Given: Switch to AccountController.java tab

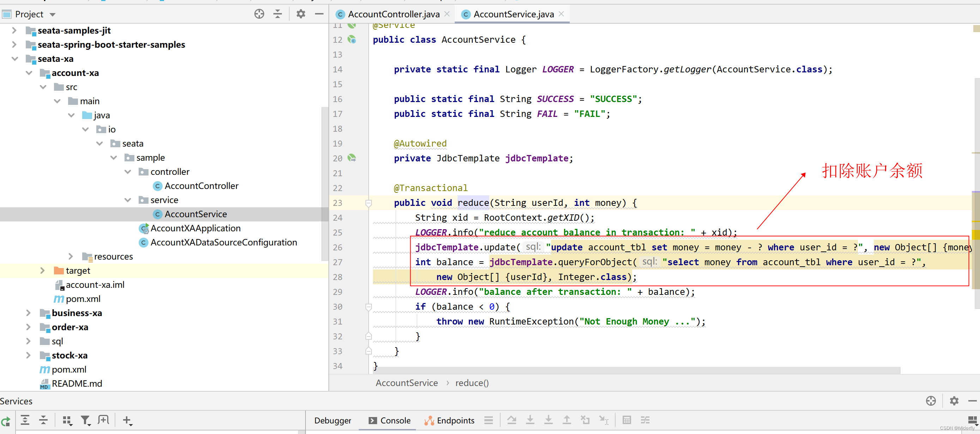Looking at the screenshot, I should click(393, 14).
